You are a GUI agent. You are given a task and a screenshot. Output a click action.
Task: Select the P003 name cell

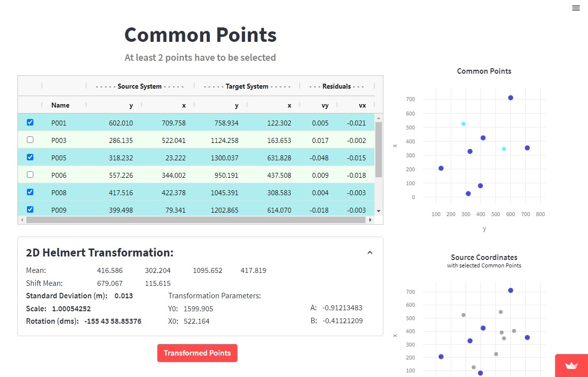tap(59, 140)
